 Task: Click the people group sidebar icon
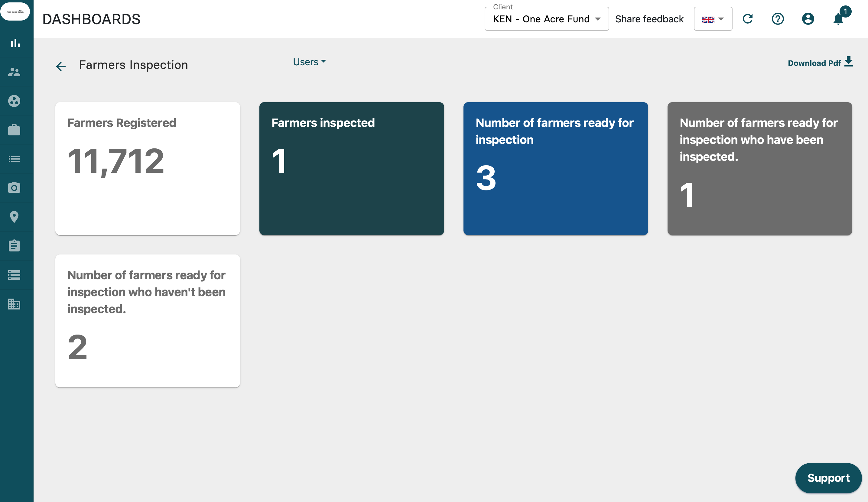click(x=14, y=72)
